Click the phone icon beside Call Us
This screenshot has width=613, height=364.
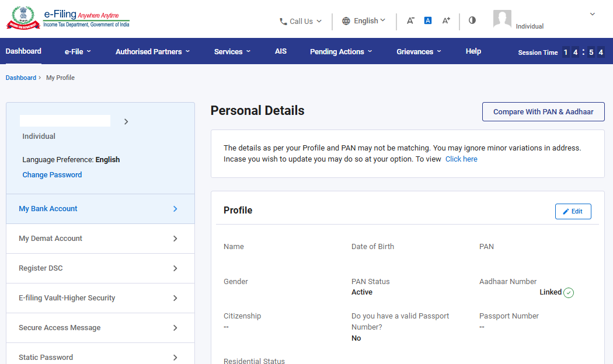282,21
